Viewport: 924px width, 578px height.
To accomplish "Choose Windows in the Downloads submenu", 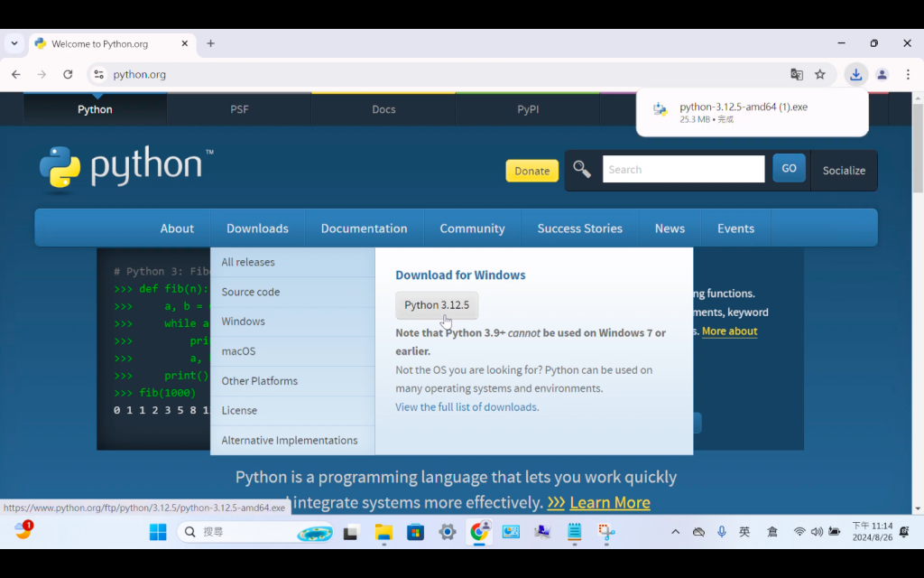I will tap(292, 322).
